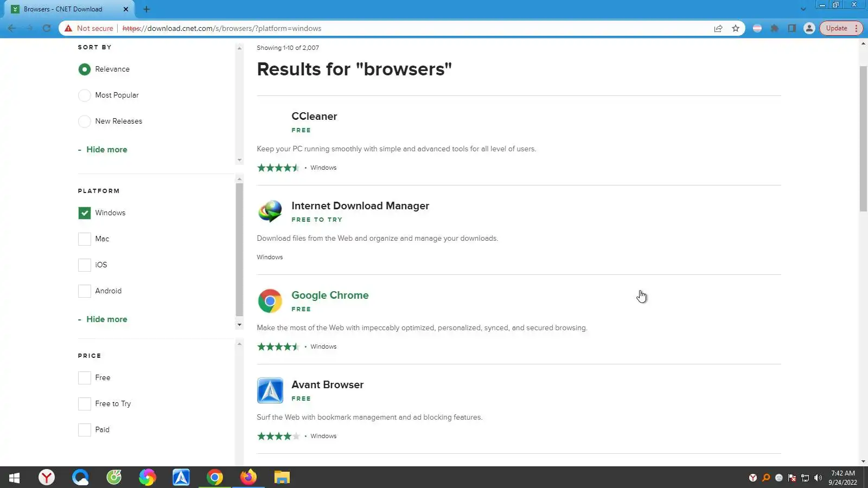Open the colorful swirl browser in taskbar
This screenshot has height=488, width=868.
point(148,477)
